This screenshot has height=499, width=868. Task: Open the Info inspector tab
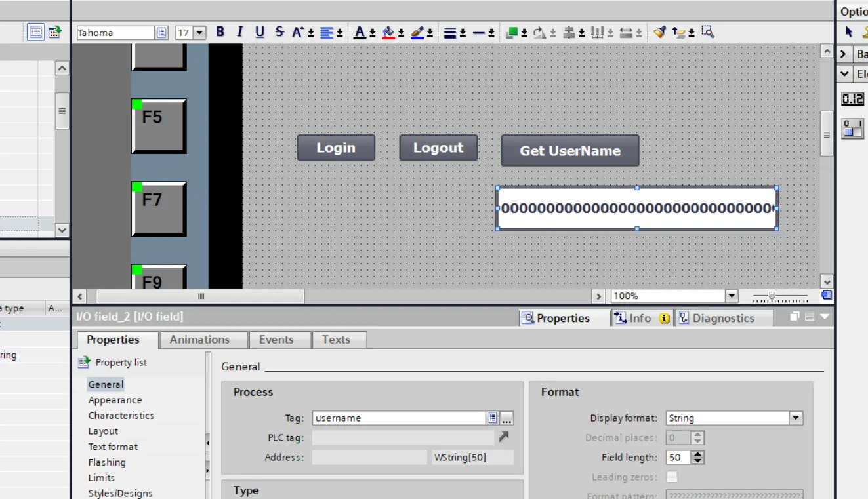[642, 318]
